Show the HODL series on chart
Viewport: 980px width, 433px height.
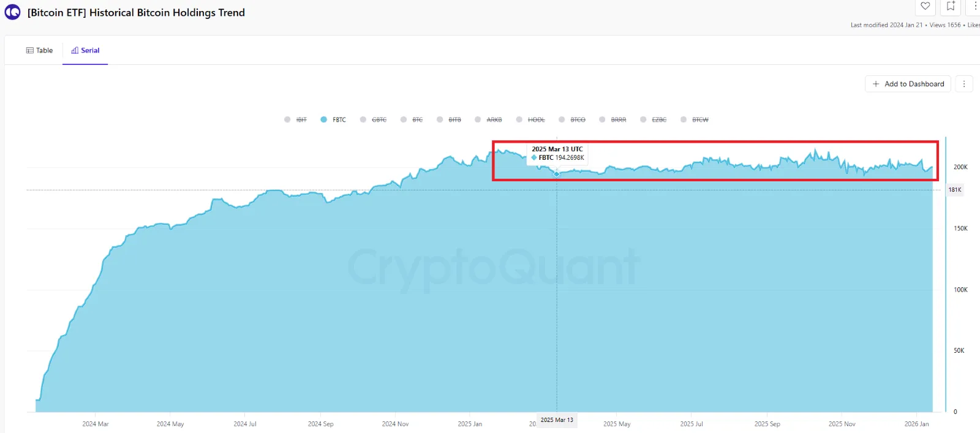(x=530, y=120)
